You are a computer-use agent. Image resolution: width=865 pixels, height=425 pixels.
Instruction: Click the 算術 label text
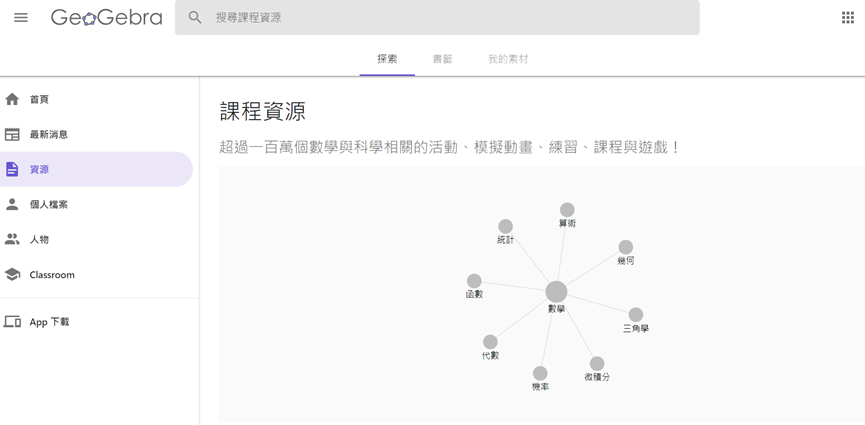[567, 224]
